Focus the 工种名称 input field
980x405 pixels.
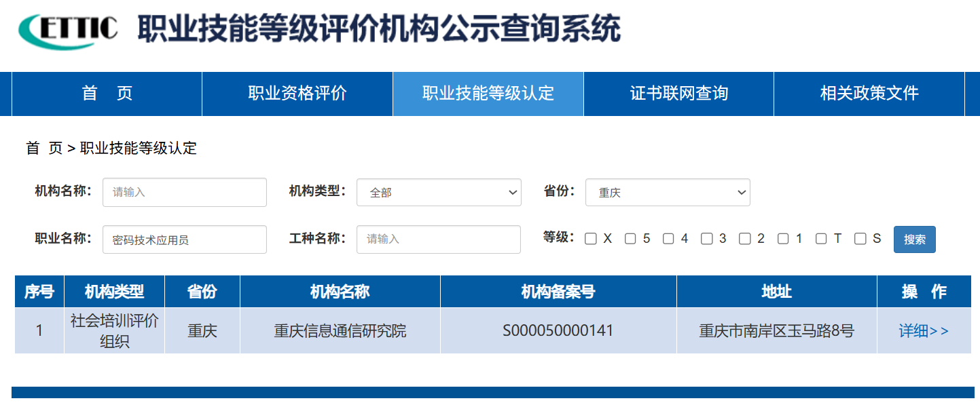(x=438, y=239)
